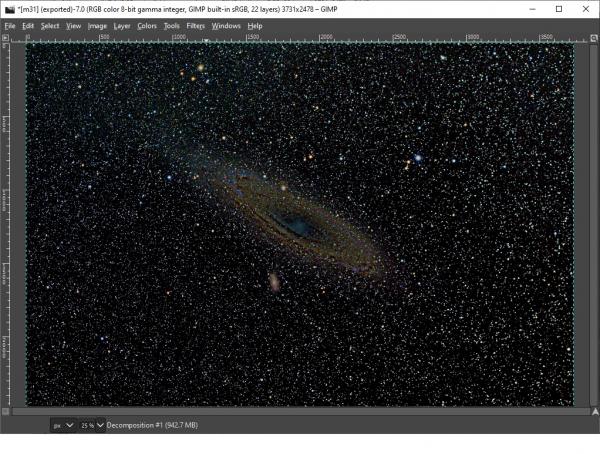This screenshot has width=600, height=454.
Task: Open the Colors menu
Action: pyautogui.click(x=147, y=26)
